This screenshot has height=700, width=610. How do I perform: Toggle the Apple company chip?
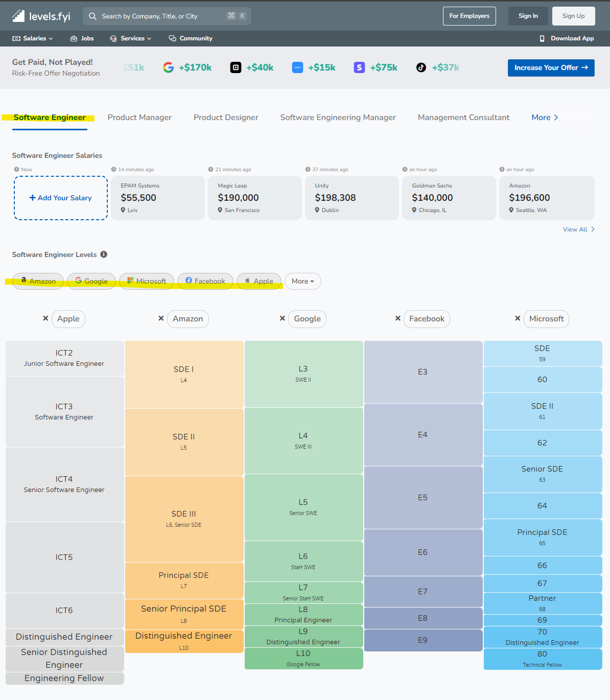pyautogui.click(x=259, y=281)
